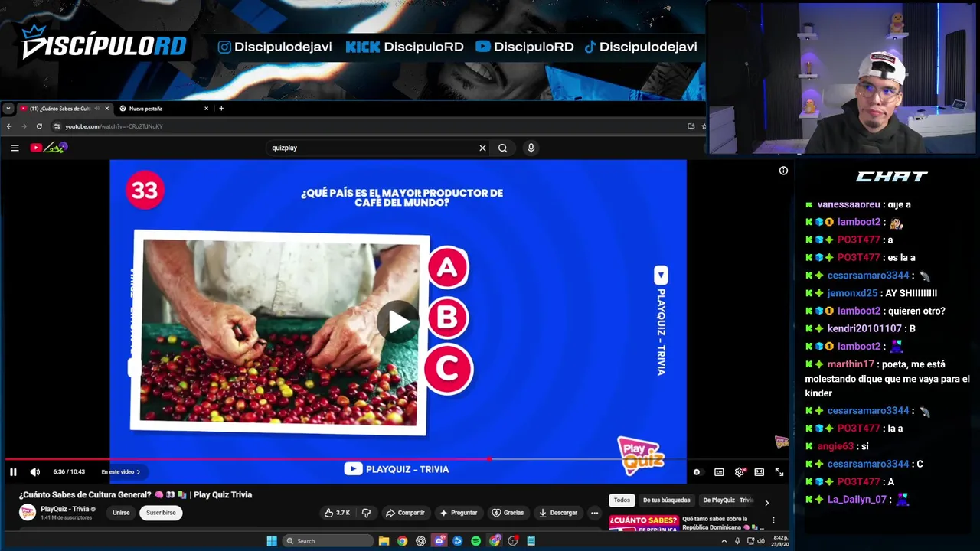Viewport: 980px width, 551px height.
Task: Click the Preguntar button
Action: [459, 513]
